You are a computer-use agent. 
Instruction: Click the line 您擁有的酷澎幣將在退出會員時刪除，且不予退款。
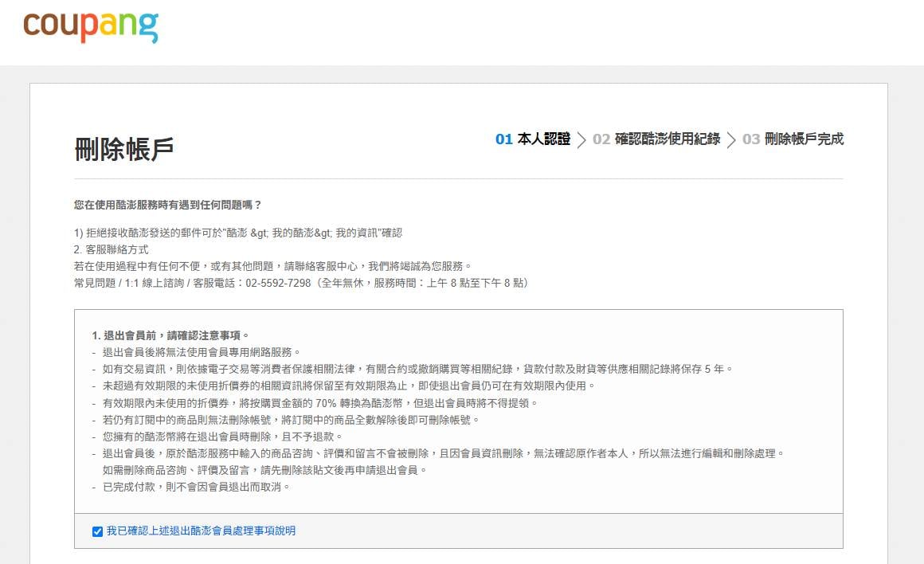(x=223, y=437)
